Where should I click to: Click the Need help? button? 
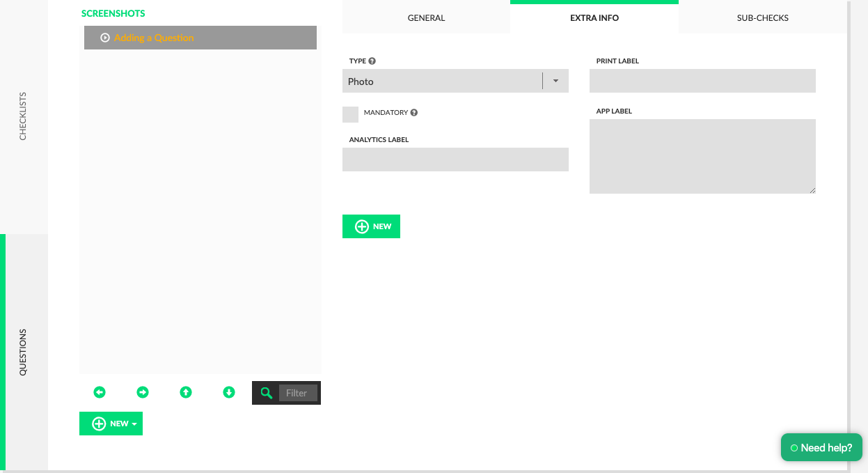(821, 447)
